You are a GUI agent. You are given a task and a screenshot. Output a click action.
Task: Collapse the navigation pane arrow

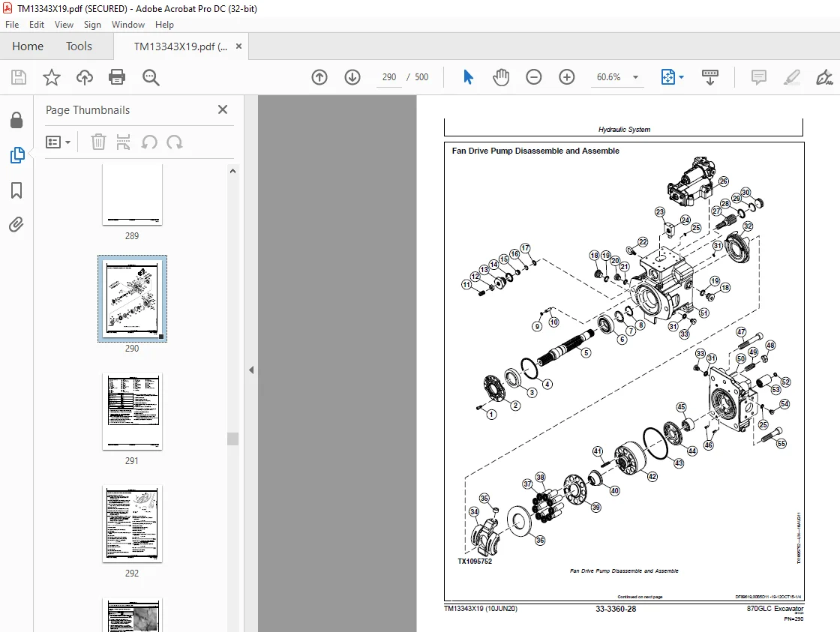(x=251, y=370)
